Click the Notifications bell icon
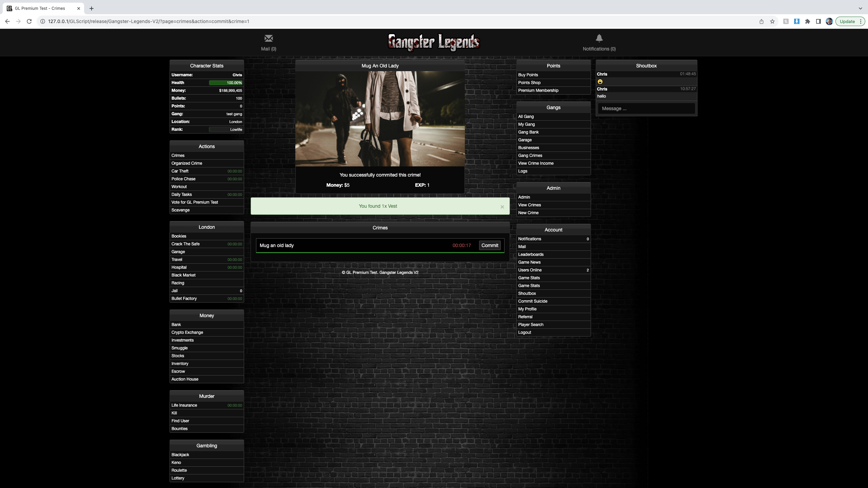 tap(599, 38)
